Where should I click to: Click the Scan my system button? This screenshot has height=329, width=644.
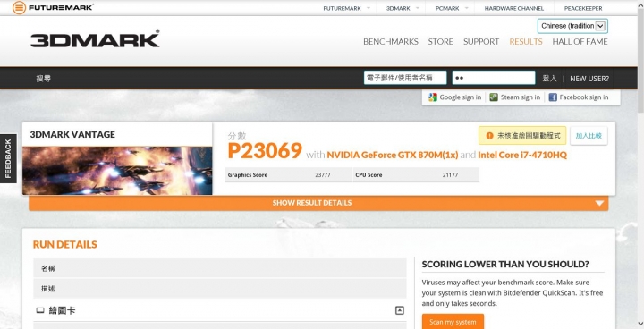click(x=453, y=322)
